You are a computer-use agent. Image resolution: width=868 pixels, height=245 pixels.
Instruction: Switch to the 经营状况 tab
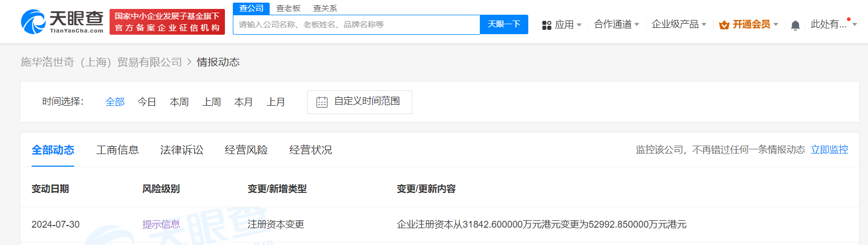[311, 150]
